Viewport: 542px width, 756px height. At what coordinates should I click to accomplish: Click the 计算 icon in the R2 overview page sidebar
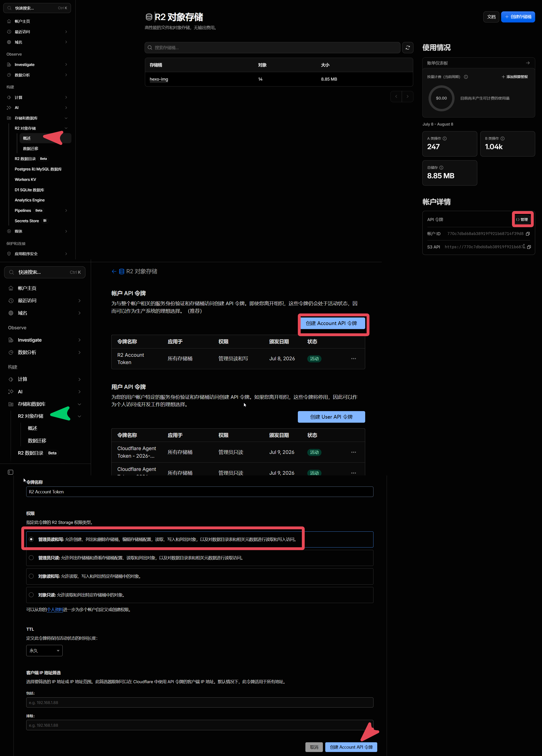[9, 98]
